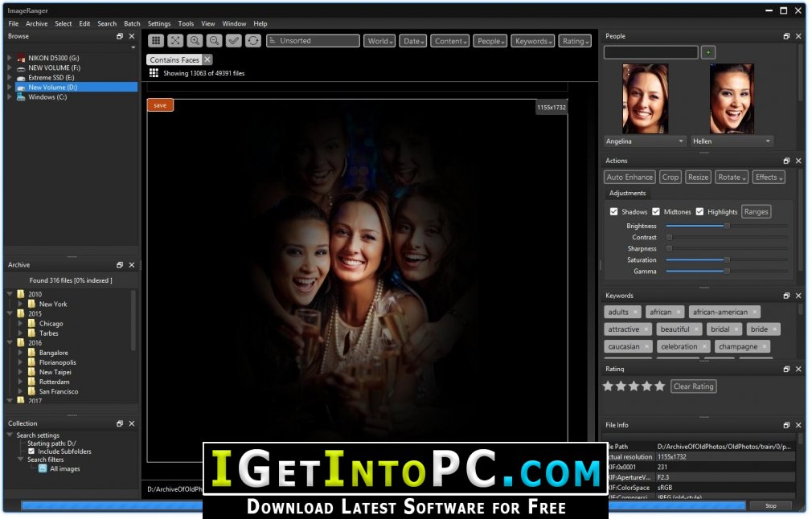Toggle the Midtones checkbox

655,211
